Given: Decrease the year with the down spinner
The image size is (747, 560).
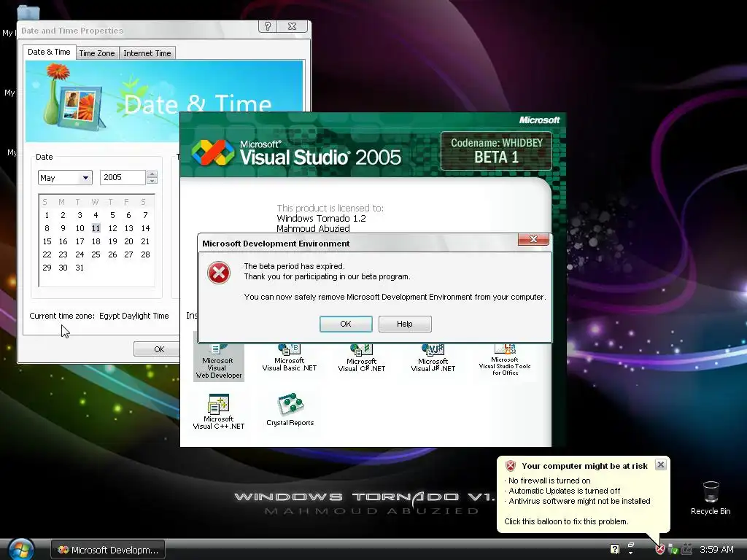Looking at the screenshot, I should point(152,181).
